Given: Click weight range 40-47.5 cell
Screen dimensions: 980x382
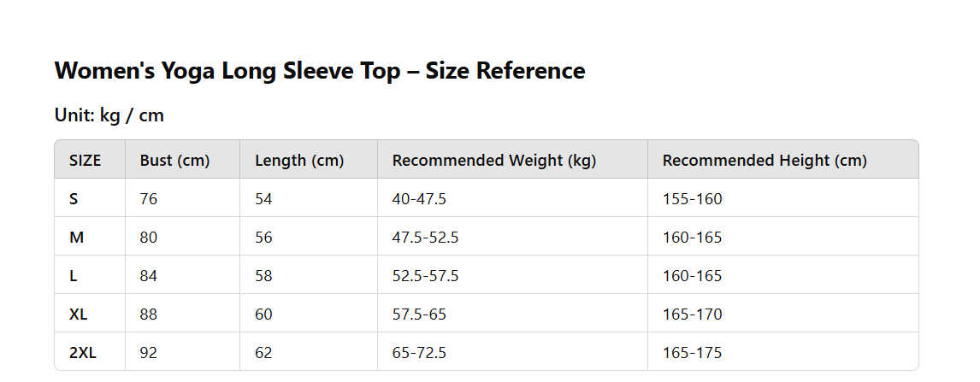Looking at the screenshot, I should click(x=419, y=199).
